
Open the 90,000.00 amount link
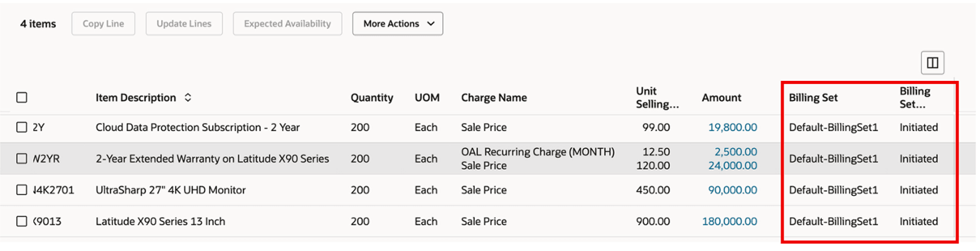(732, 190)
